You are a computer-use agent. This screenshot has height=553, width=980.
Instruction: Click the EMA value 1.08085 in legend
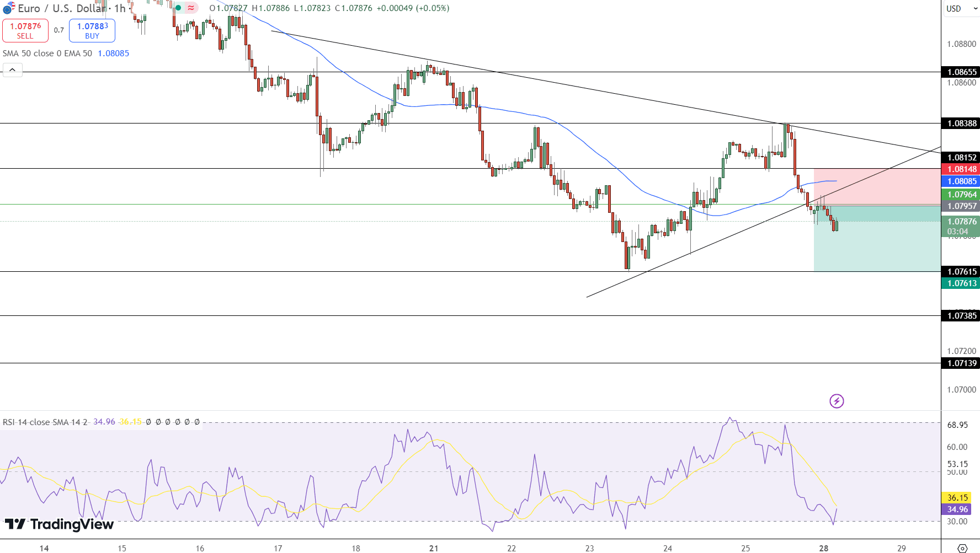113,53
